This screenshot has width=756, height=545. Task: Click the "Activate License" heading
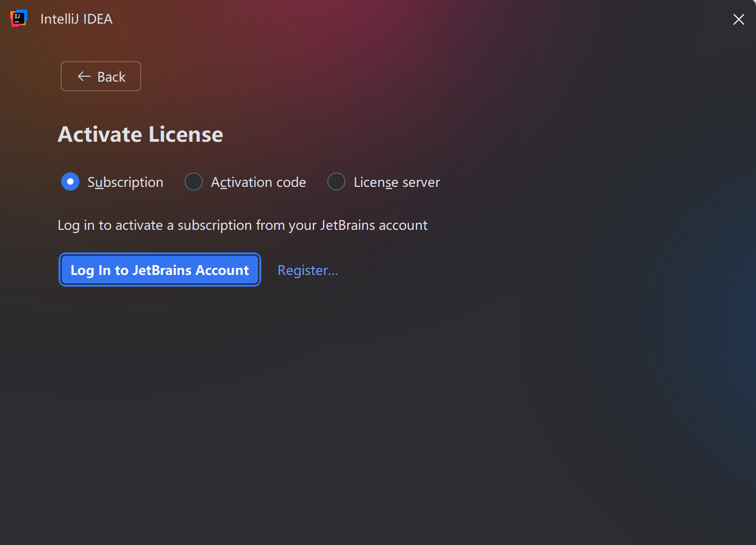140,134
